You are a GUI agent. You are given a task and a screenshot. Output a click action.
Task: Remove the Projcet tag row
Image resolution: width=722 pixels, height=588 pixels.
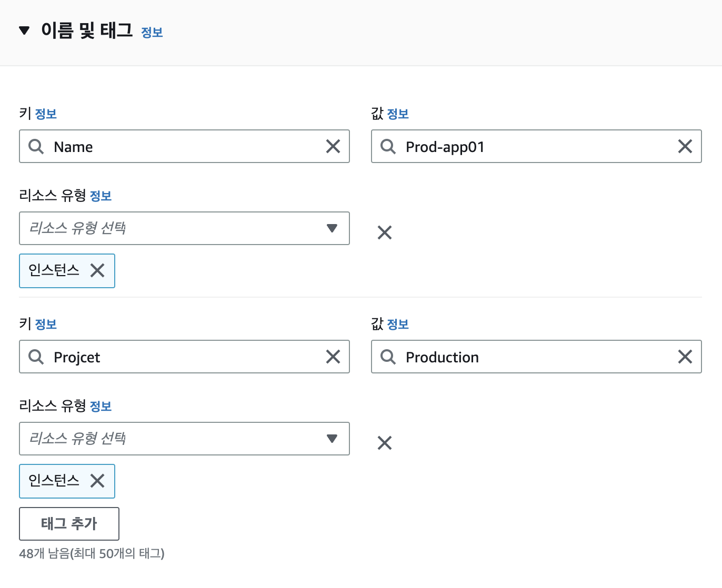click(x=385, y=443)
